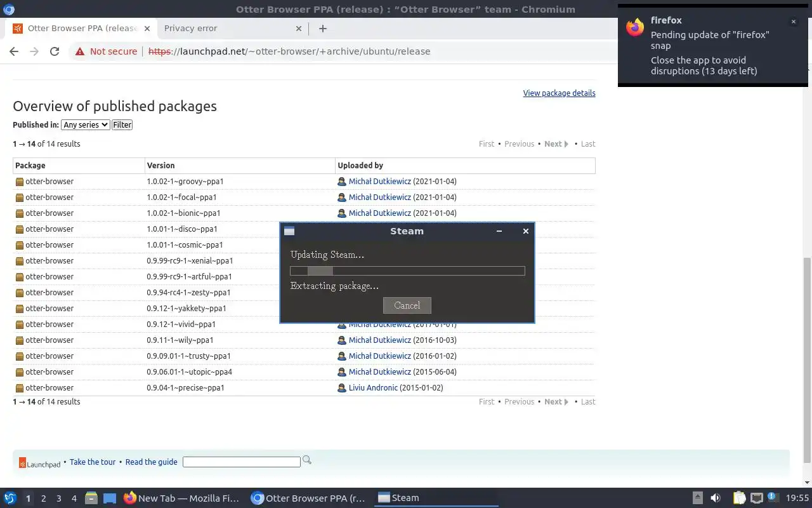This screenshot has width=812, height=508.
Task: Click the Firefox icon in notification
Action: point(635,27)
